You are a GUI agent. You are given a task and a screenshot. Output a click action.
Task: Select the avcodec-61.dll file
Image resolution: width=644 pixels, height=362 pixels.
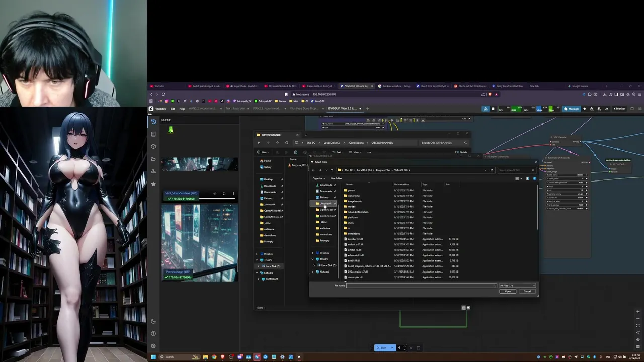pyautogui.click(x=355, y=239)
